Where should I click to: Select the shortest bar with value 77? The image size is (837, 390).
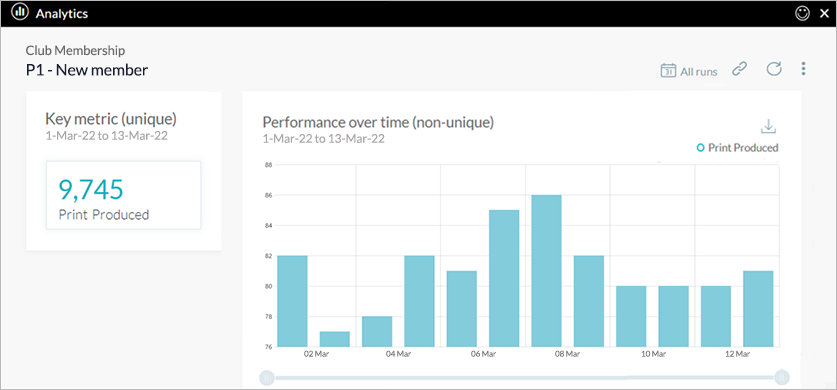pyautogui.click(x=335, y=339)
